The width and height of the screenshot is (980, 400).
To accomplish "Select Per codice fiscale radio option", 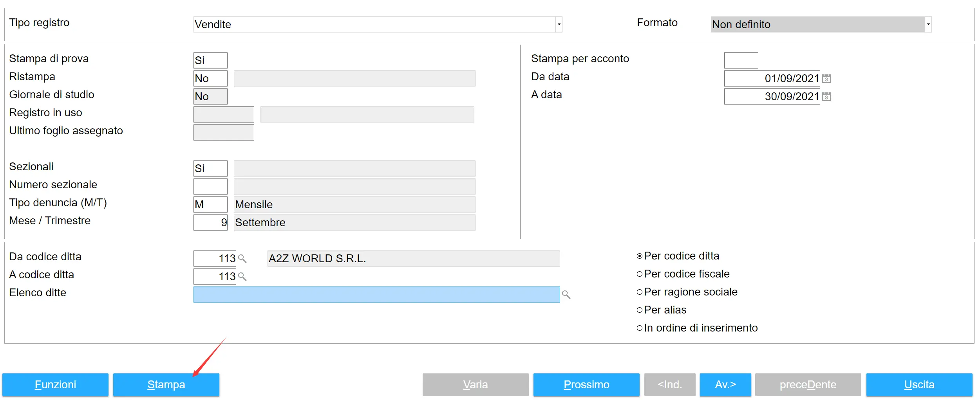I will (640, 274).
